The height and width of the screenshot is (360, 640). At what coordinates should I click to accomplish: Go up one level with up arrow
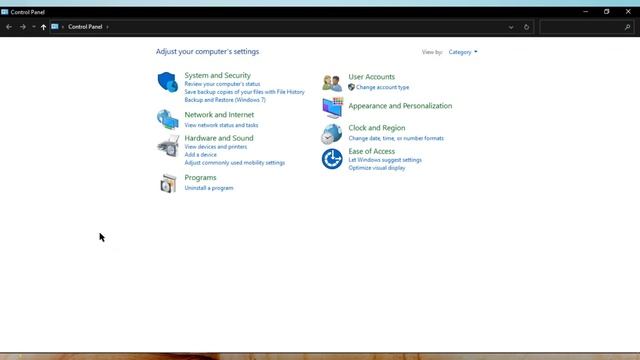pos(43,27)
